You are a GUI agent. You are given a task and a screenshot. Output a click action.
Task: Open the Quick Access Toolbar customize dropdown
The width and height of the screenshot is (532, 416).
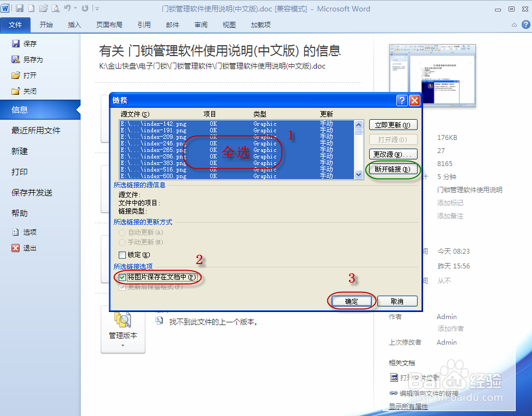pyautogui.click(x=97, y=7)
